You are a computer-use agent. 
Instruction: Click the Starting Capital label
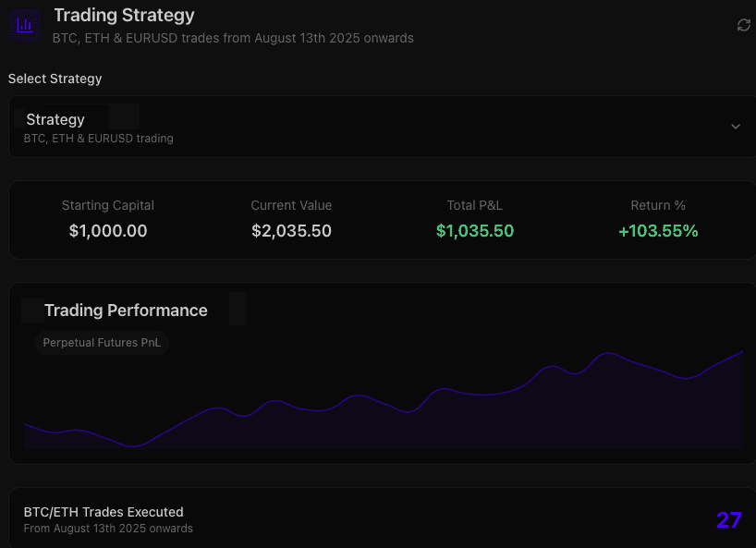pyautogui.click(x=108, y=205)
